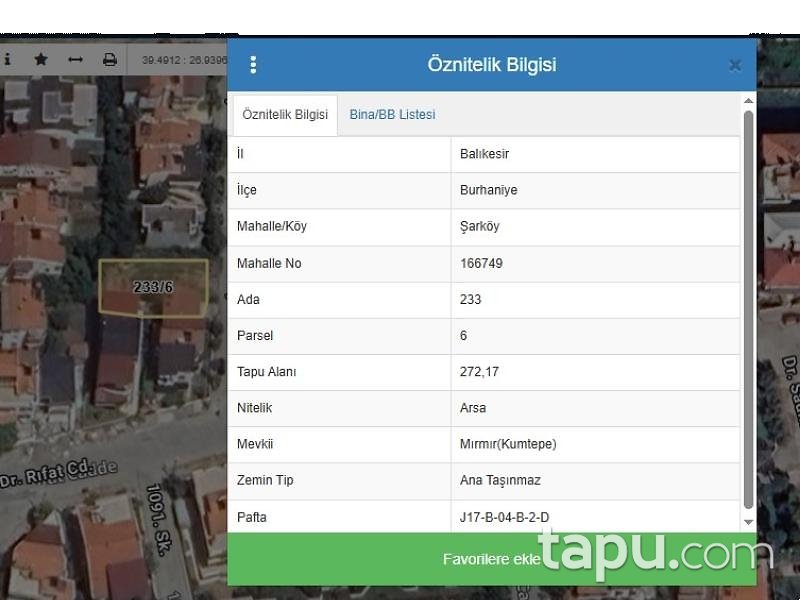Open the three-dot menu in Öznitelik Bilgisi header
800x600 pixels.
[x=253, y=65]
